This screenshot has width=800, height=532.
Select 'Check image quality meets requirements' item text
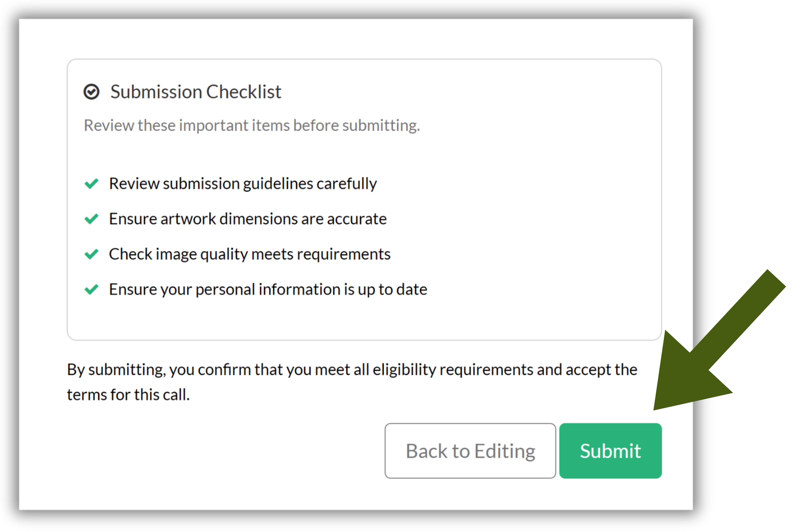[250, 254]
